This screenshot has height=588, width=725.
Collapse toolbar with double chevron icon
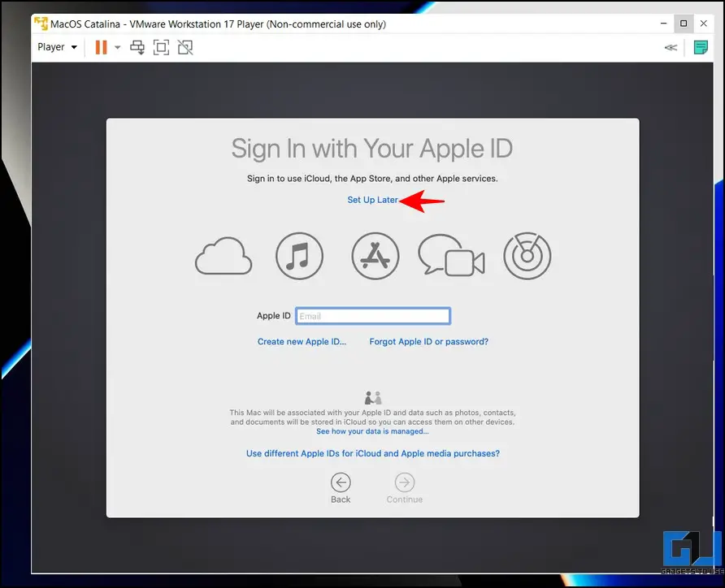point(671,47)
